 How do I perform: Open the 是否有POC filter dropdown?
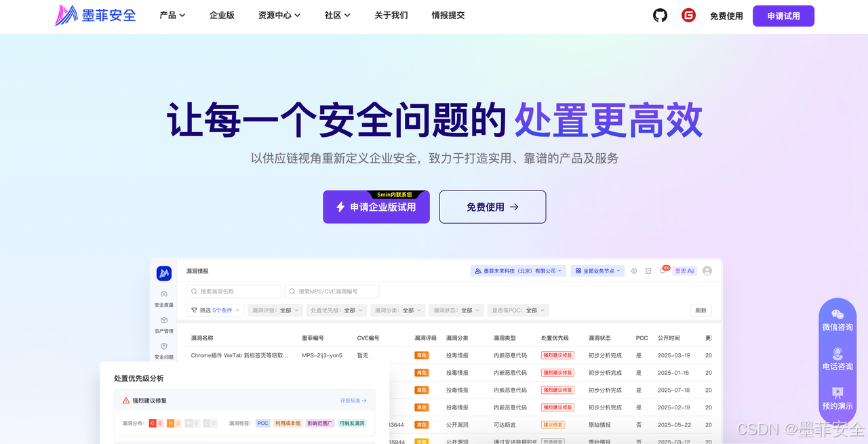click(x=518, y=310)
